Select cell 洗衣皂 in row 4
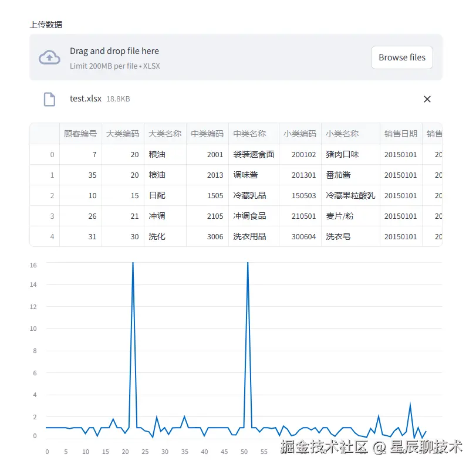476x468 pixels. coord(350,236)
